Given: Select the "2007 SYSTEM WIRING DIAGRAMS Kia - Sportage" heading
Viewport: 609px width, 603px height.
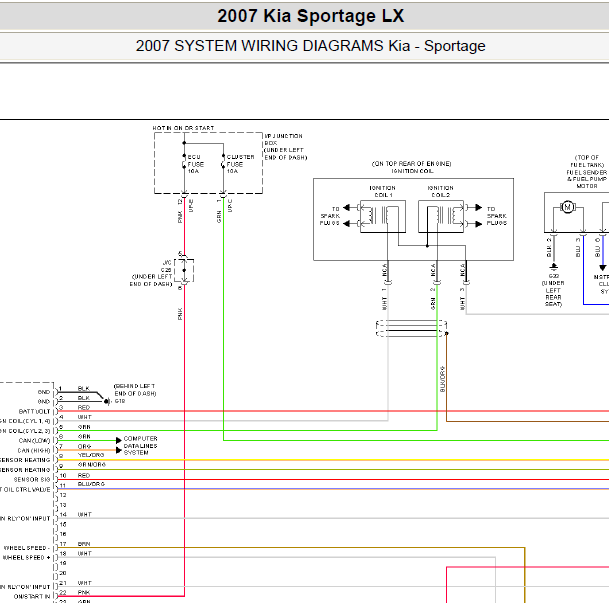Looking at the screenshot, I should 310,46.
